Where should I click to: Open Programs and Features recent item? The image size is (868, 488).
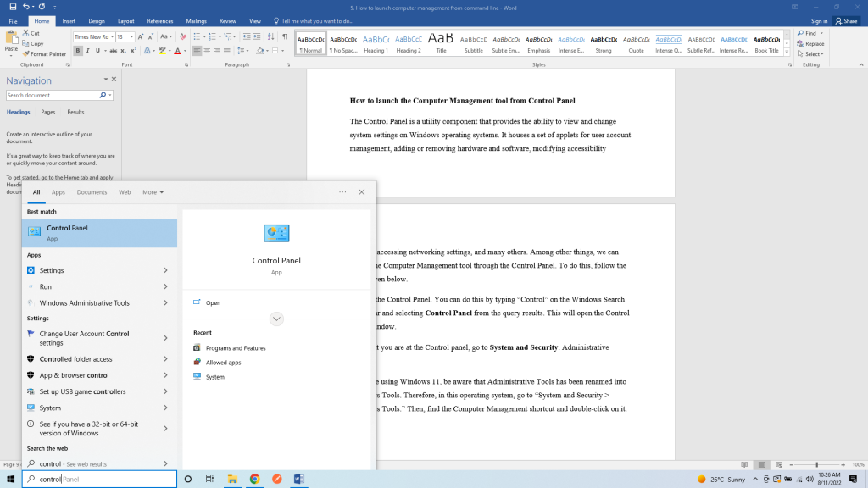click(x=235, y=348)
